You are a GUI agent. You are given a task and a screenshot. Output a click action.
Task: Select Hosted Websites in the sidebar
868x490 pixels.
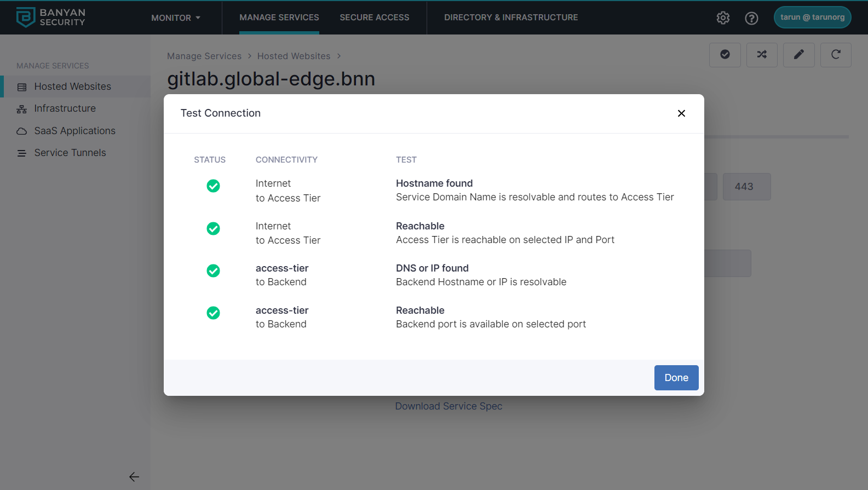click(72, 87)
